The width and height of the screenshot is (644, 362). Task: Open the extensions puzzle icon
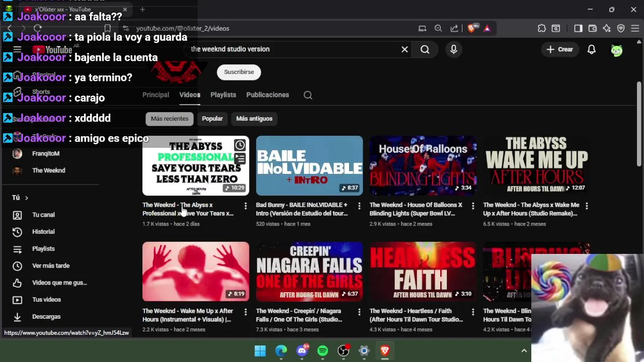(x=542, y=29)
